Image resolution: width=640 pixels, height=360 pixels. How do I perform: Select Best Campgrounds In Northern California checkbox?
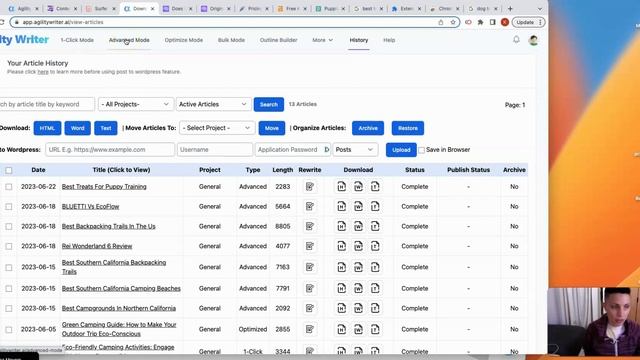(x=9, y=308)
